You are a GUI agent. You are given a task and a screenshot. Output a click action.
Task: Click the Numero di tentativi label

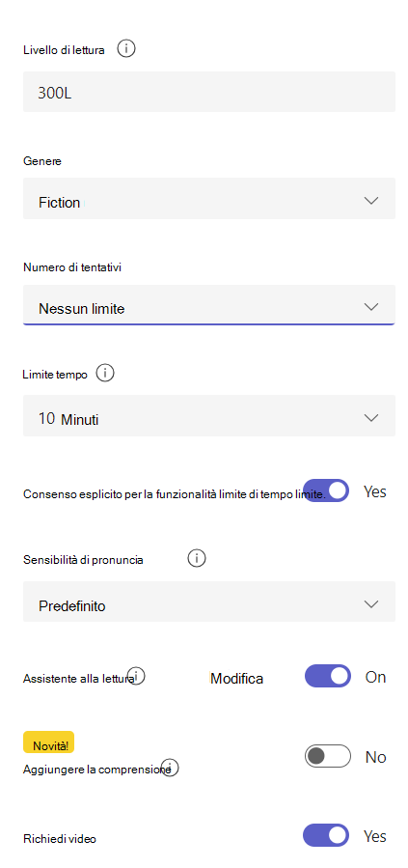pos(72,267)
